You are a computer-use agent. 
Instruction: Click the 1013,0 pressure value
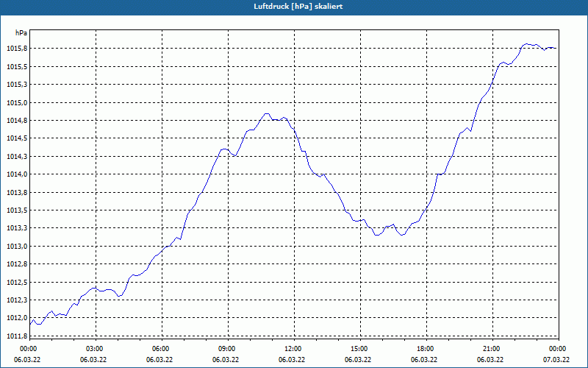tap(17, 247)
